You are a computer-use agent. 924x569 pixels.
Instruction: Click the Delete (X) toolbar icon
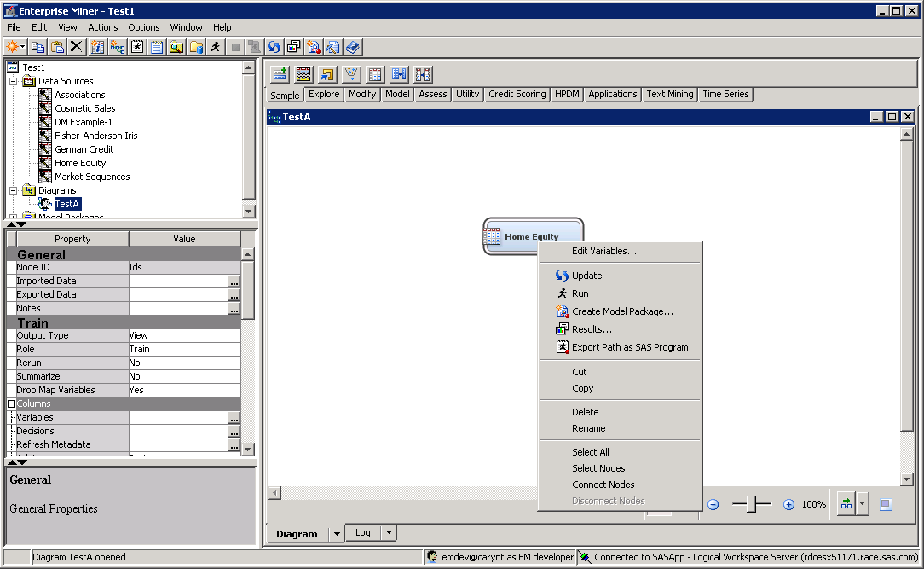pos(77,47)
